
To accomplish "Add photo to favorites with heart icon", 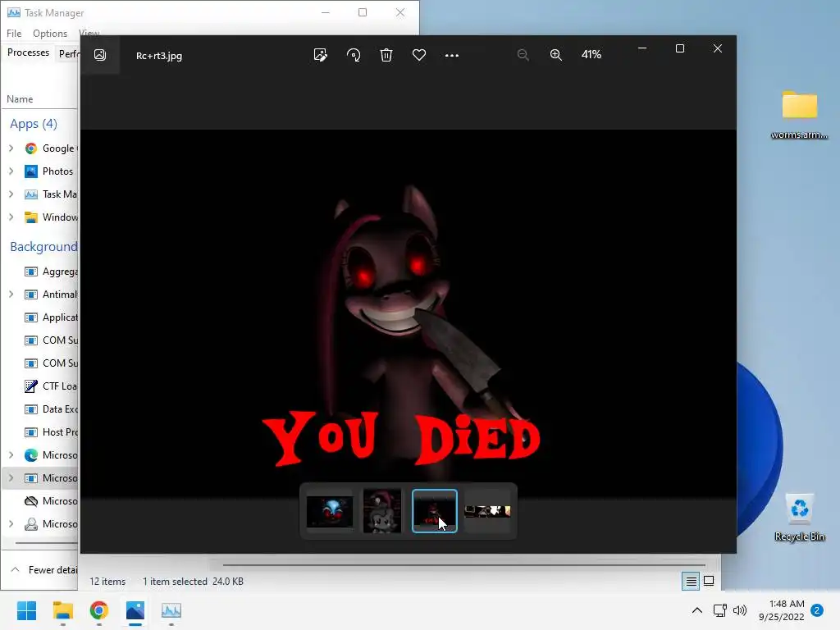I will click(419, 55).
